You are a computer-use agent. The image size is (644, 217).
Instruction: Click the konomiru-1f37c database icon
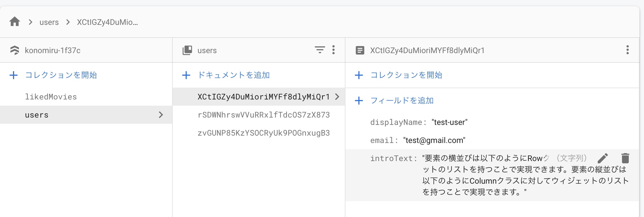click(15, 50)
